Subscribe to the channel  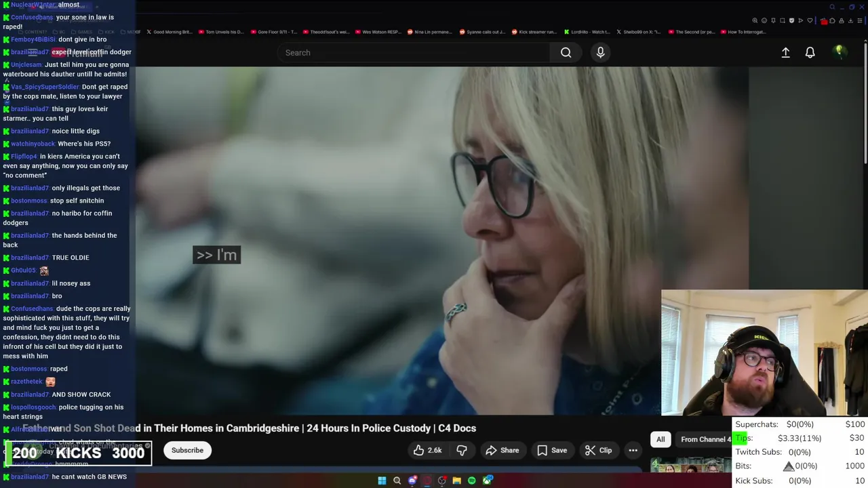(187, 450)
